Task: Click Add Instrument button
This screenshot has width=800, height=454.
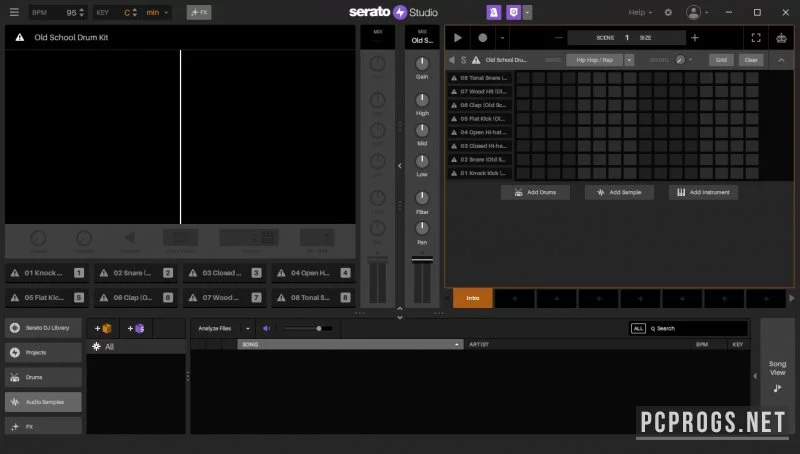Action: [x=703, y=192]
